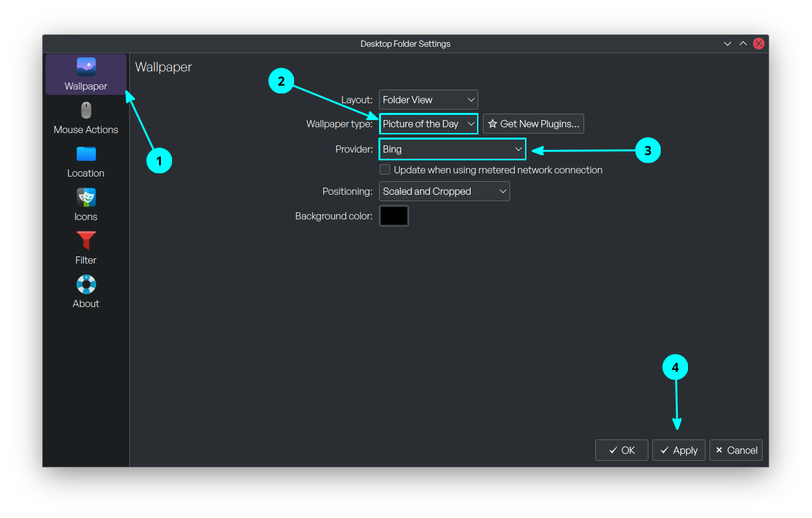Open the Provider dropdown showing Bing
Viewport: 812px width, 518px height.
452,149
